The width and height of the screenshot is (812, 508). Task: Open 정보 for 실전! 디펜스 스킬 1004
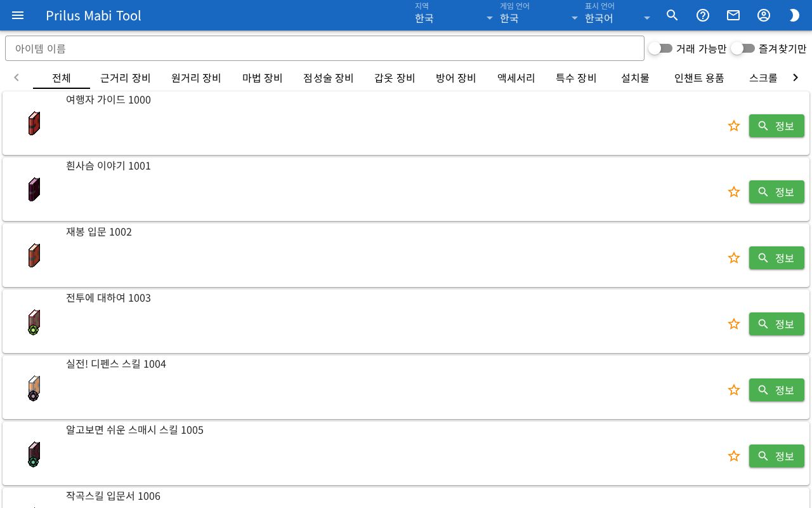(776, 390)
